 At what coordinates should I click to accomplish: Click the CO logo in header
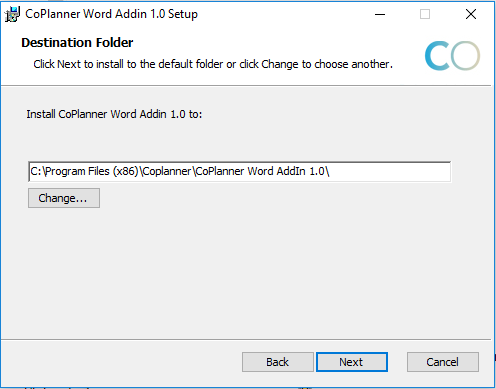pos(452,56)
